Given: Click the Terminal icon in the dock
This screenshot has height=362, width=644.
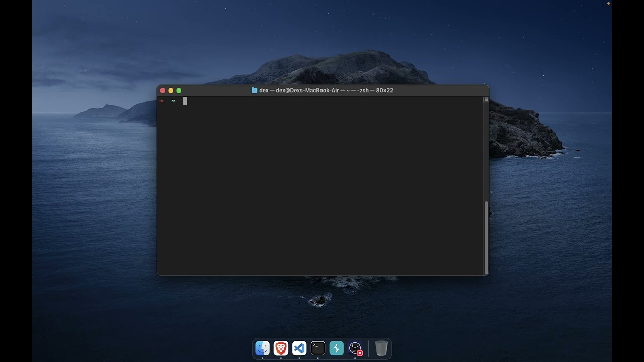Looking at the screenshot, I should pos(318,348).
